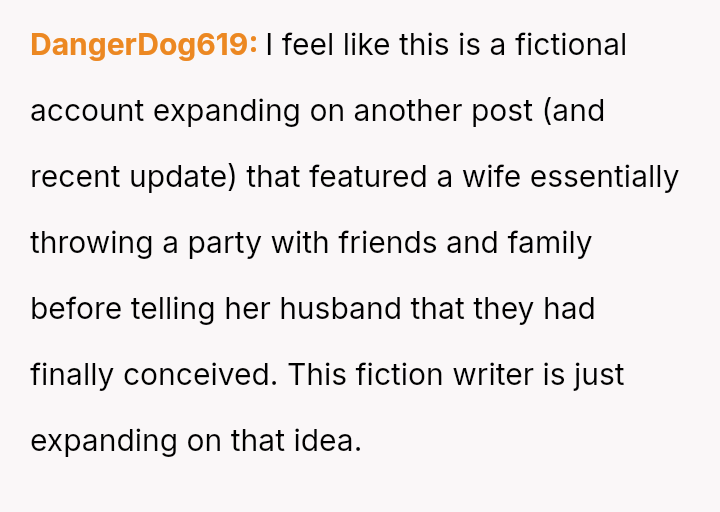
Task: Click the text "expanding on that idea."
Action: pos(195,441)
